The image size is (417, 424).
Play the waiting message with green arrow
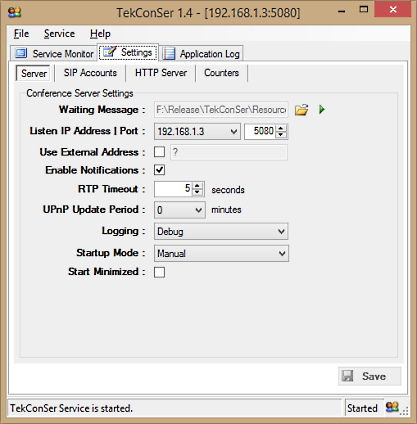click(x=322, y=109)
